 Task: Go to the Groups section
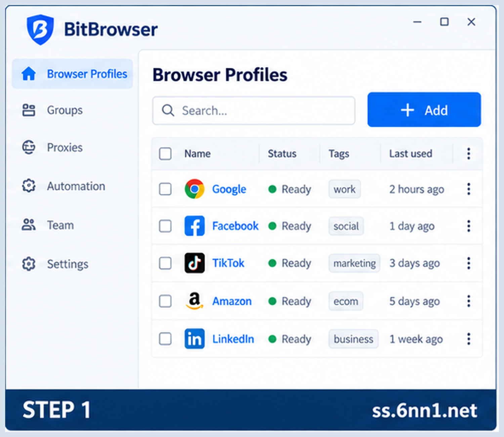click(x=65, y=110)
